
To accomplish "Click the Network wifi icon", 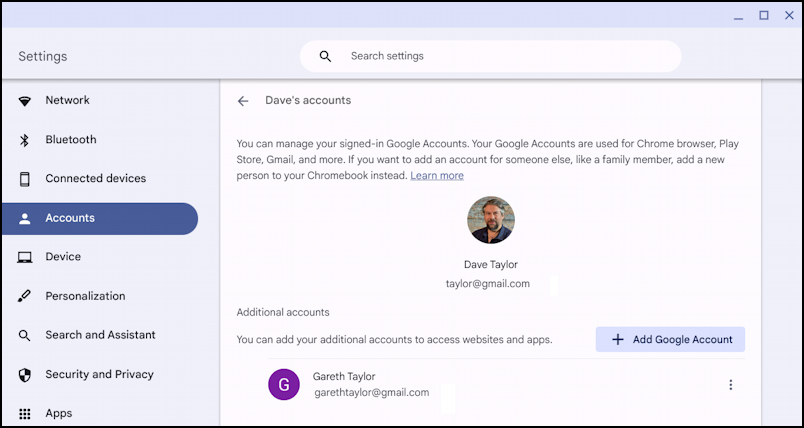I will (x=25, y=101).
